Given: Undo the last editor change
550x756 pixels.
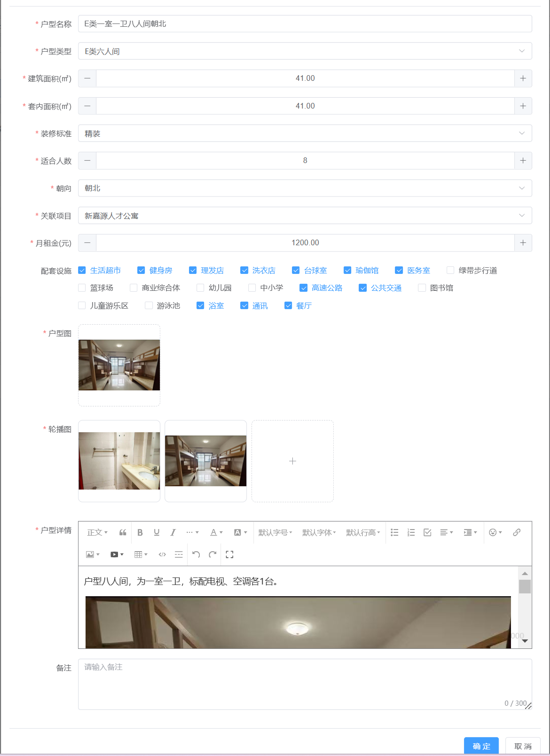Looking at the screenshot, I should (196, 554).
